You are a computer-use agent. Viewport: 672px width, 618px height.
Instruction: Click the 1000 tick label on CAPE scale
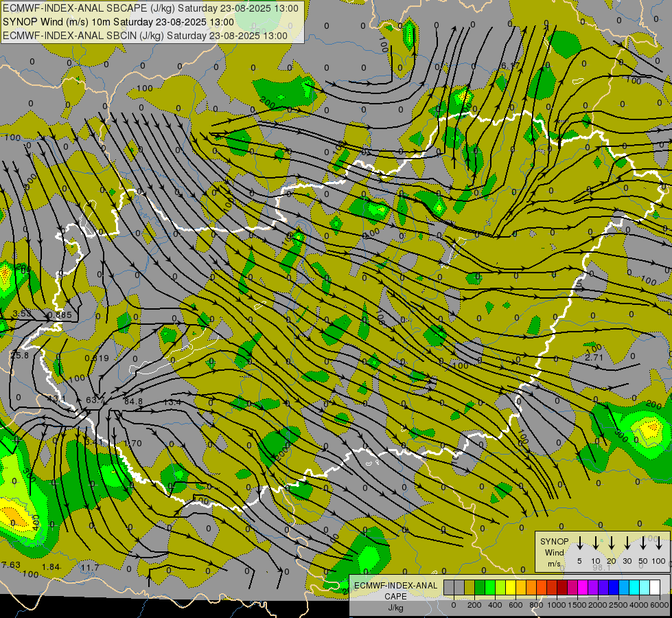[x=557, y=605]
